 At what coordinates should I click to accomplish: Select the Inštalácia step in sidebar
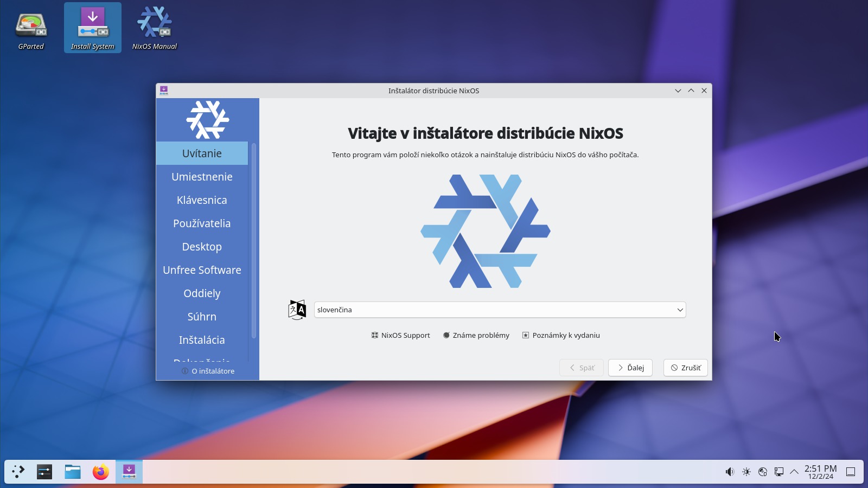point(202,340)
